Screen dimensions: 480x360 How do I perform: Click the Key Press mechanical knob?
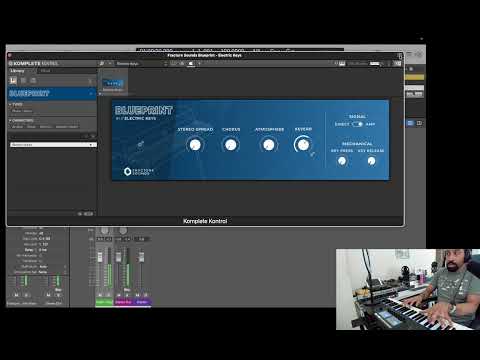pyautogui.click(x=342, y=161)
